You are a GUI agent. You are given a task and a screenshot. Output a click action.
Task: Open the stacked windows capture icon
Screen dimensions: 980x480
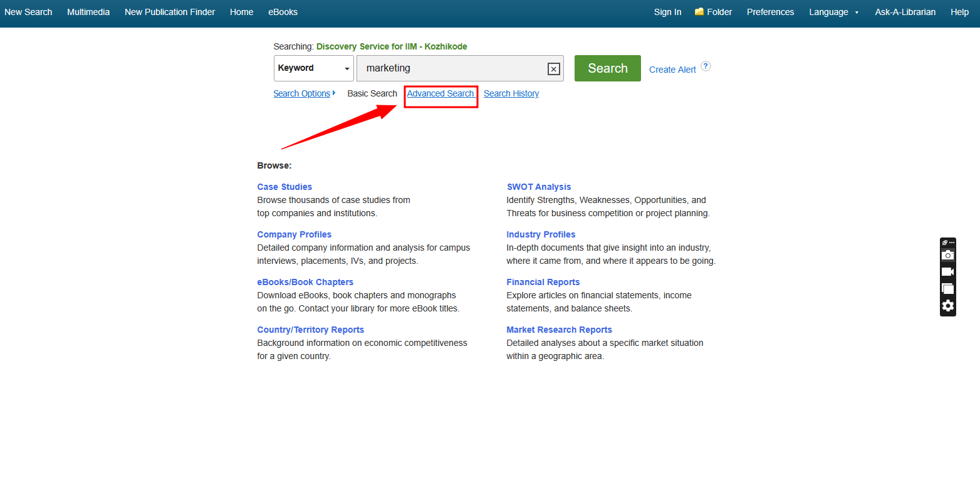point(947,289)
